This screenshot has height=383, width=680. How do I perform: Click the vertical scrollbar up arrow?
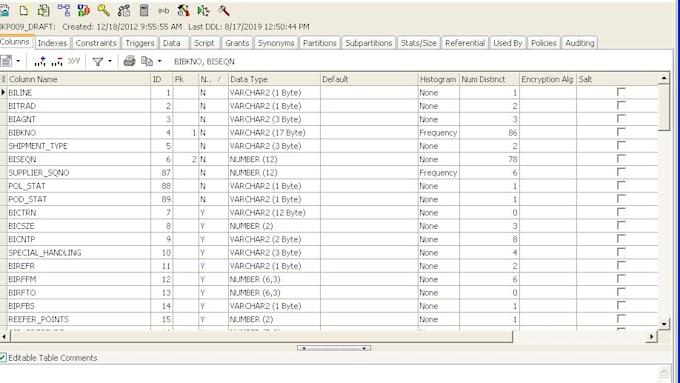tap(664, 79)
